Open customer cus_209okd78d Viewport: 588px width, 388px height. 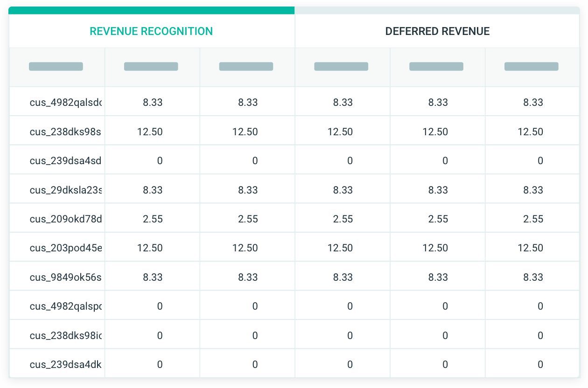(56, 218)
